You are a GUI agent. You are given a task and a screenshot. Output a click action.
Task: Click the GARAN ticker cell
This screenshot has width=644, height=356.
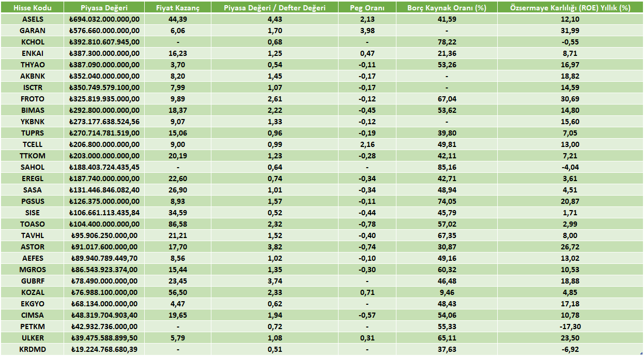tap(32, 31)
